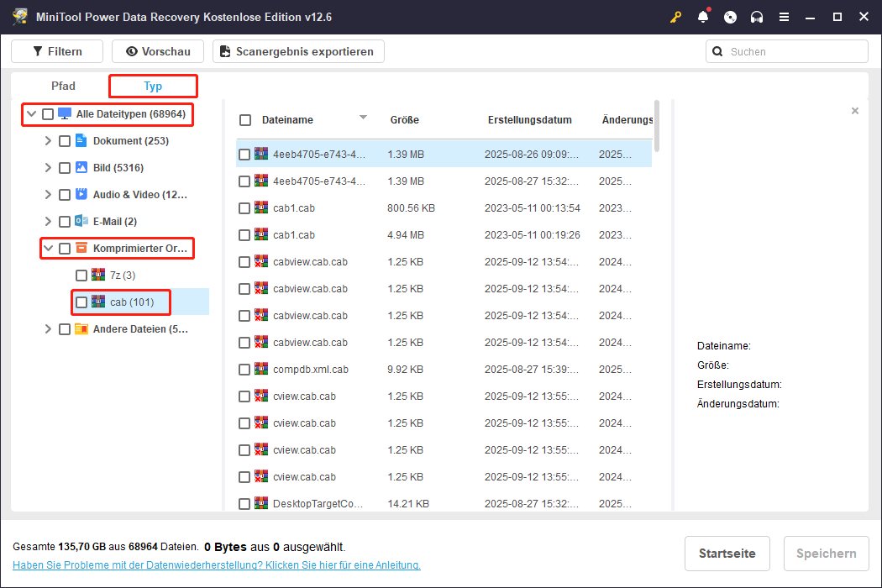Switch to the Pfad tab
Screen dimensions: 882x588
click(x=63, y=86)
